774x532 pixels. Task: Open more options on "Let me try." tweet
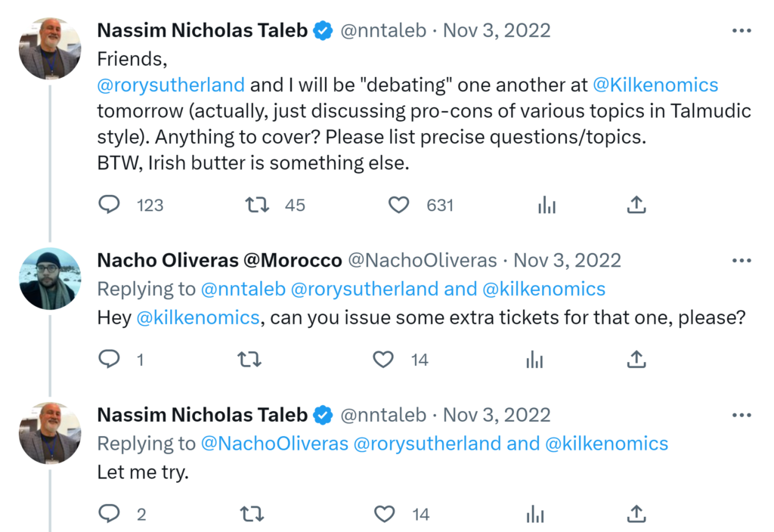[741, 415]
